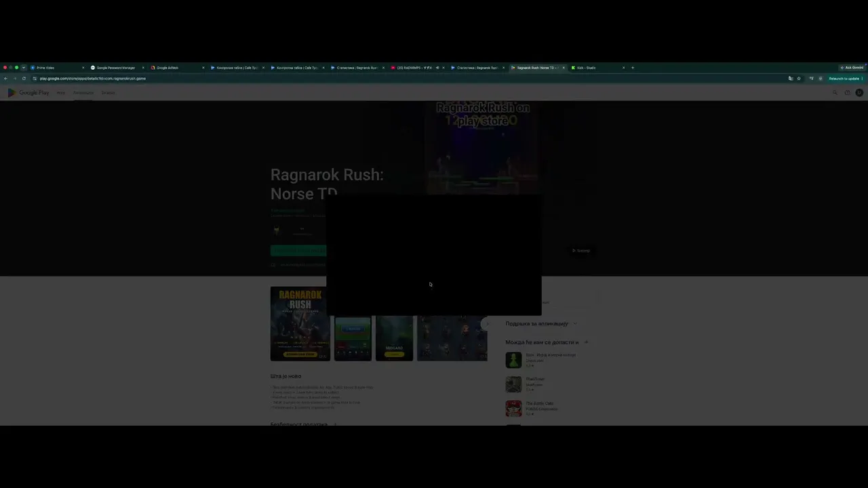Close the Kick - Studio tab
868x488 pixels.
point(624,68)
